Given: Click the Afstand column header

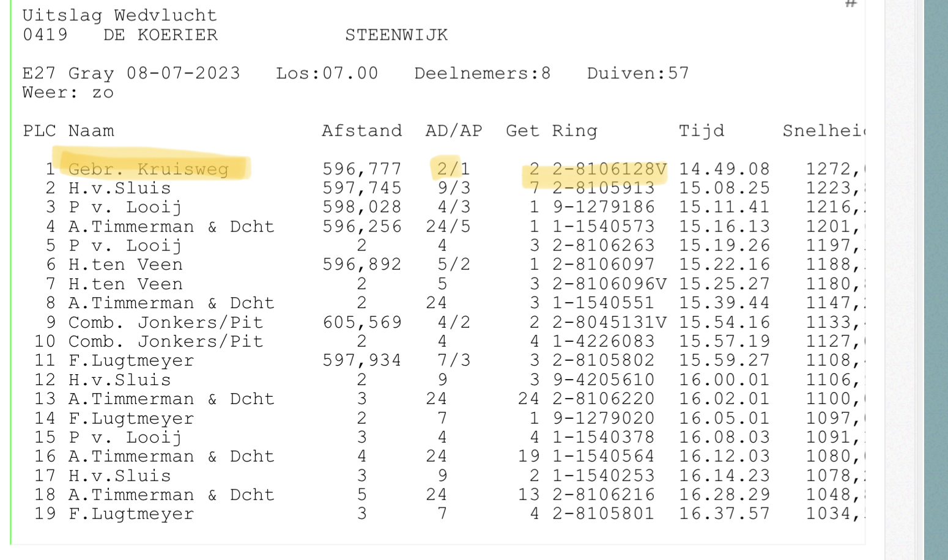Looking at the screenshot, I should 361,131.
